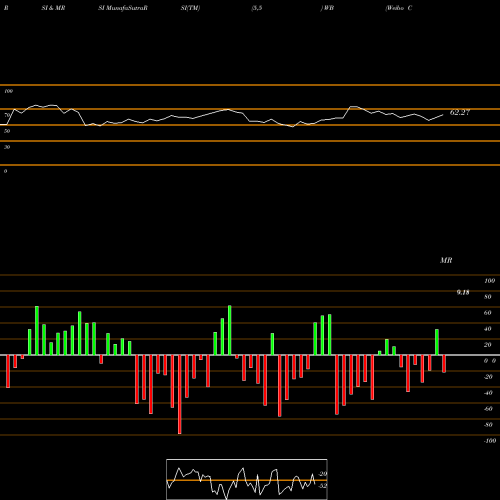Image resolution: width=500 pixels, height=500 pixels.
Task: Click the RSI axis label 50
Action: tap(7, 131)
